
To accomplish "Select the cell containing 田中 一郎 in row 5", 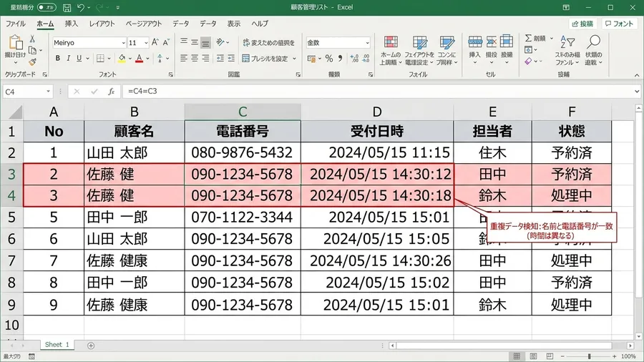I will [135, 217].
